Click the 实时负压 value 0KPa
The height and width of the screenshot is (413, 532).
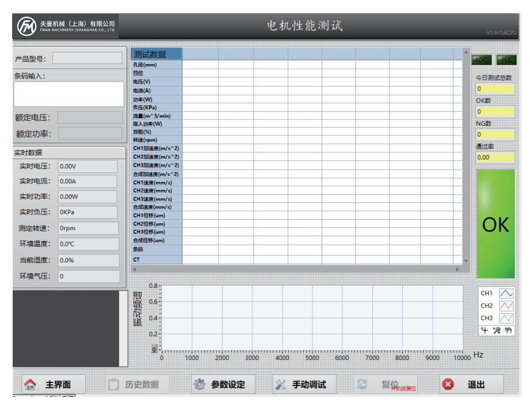point(88,212)
